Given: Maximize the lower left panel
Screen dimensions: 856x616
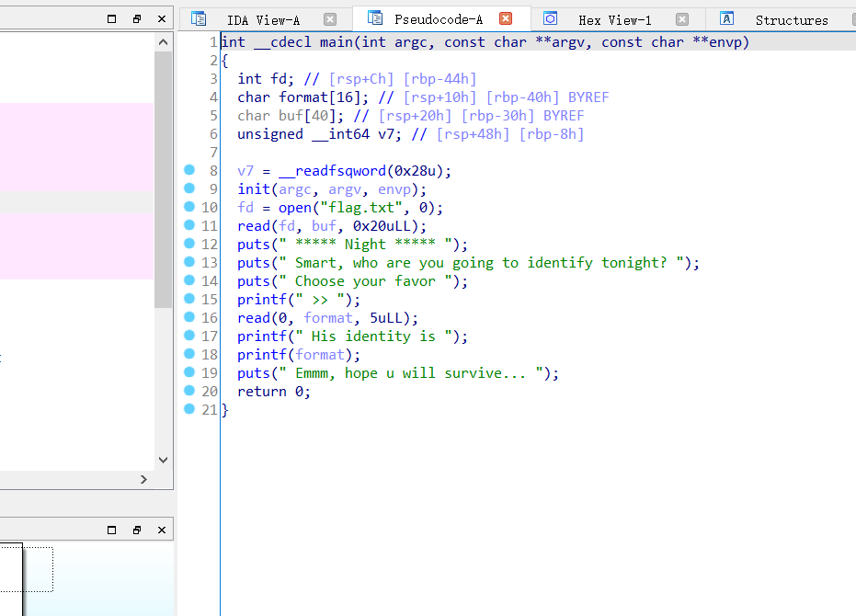Looking at the screenshot, I should (112, 530).
